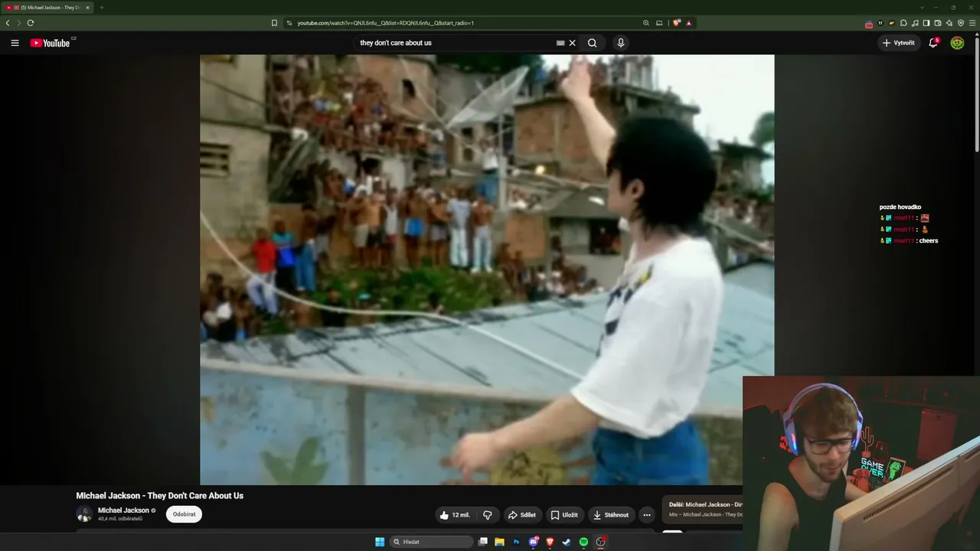This screenshot has width=980, height=551.
Task: Click the 'cheers' chat message
Action: [x=929, y=241]
